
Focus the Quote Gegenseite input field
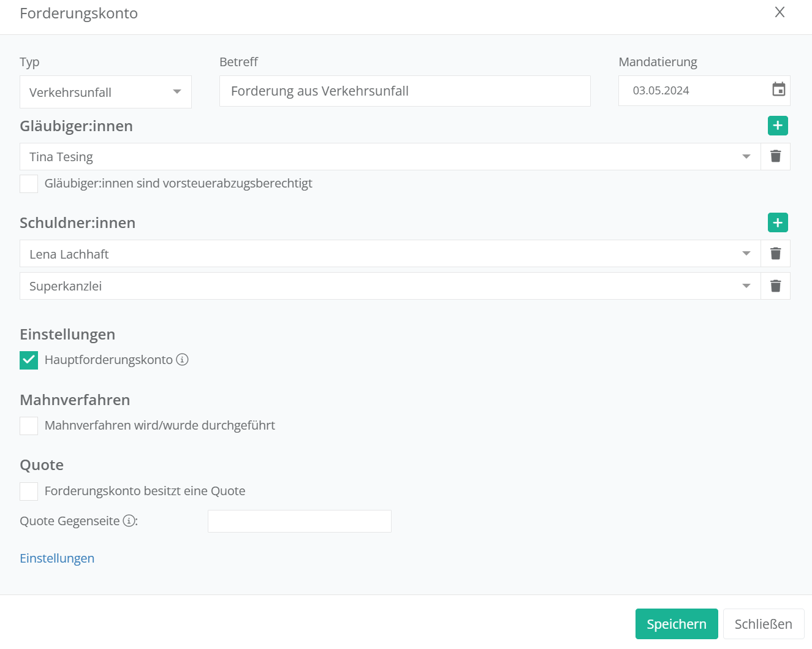(299, 522)
